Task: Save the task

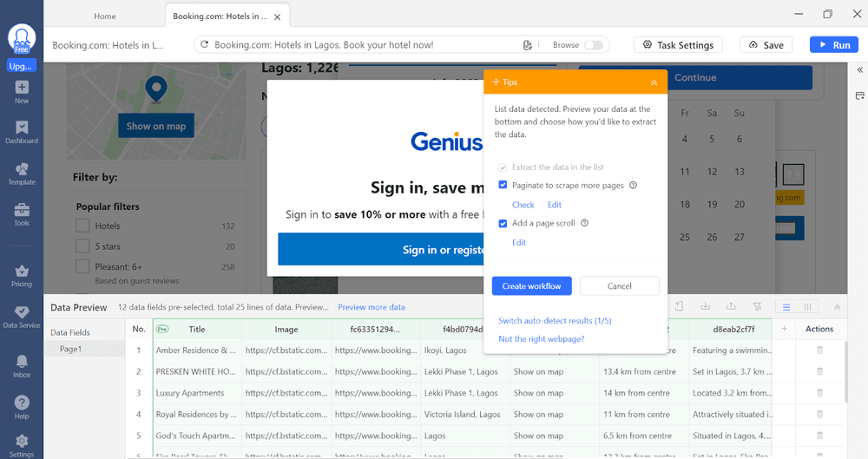Action: (766, 45)
